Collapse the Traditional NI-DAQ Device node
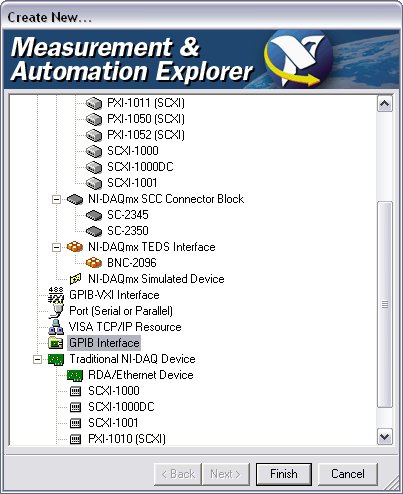 (x=38, y=359)
